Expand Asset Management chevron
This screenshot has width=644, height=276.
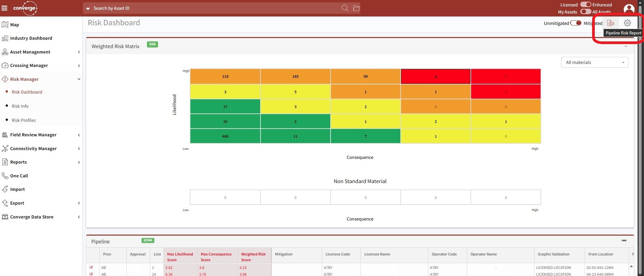79,52
